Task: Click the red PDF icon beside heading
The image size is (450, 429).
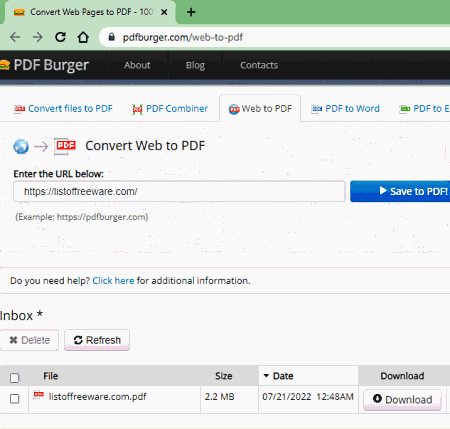Action: (x=65, y=146)
